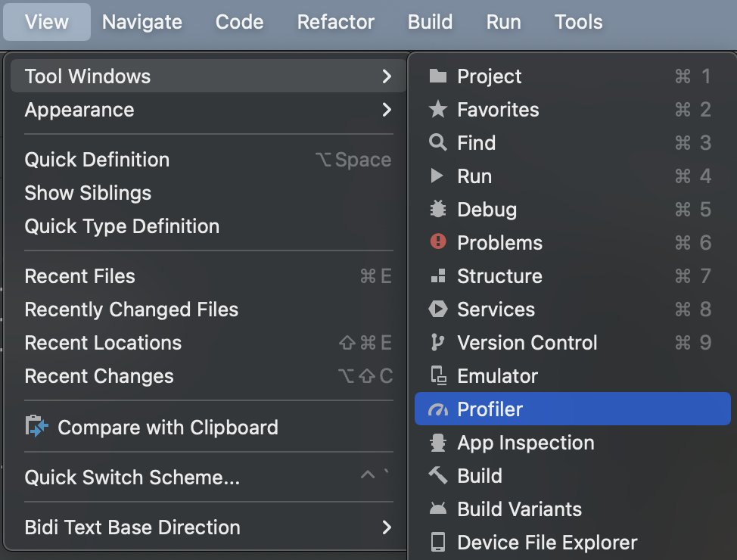Select Recent Files menu entry
The height and width of the screenshot is (560, 737).
click(x=80, y=276)
